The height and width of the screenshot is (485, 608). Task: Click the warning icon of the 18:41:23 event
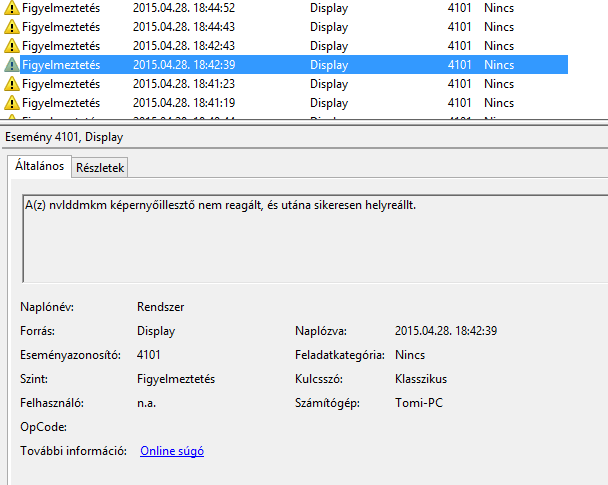point(11,83)
